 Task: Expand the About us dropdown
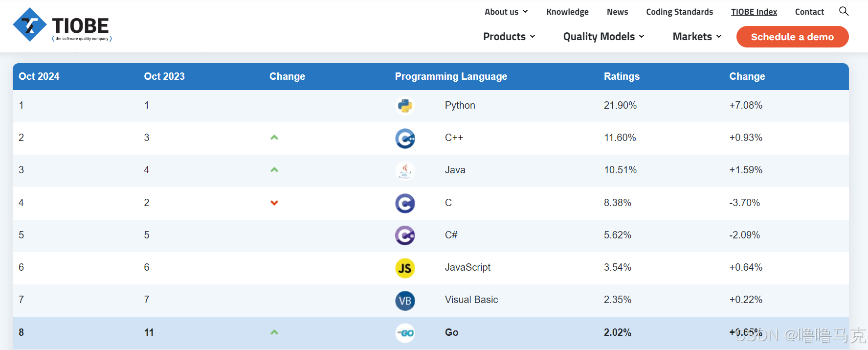tap(506, 12)
